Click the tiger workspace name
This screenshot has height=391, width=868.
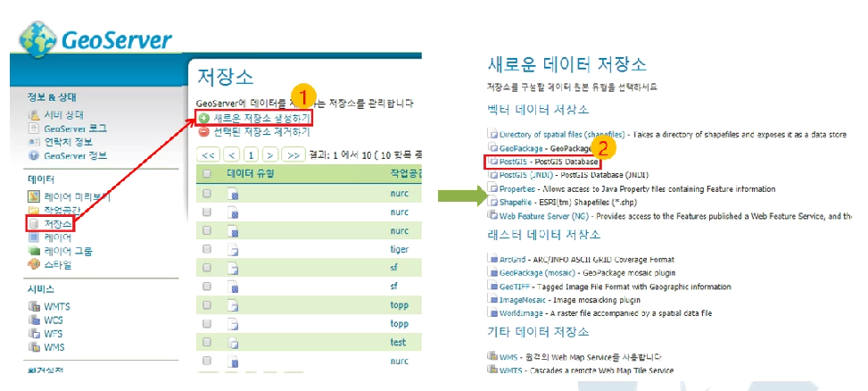399,249
